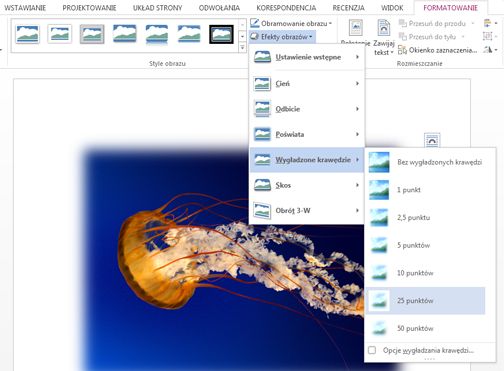Apply 50 punktów soft edge
The height and width of the screenshot is (371, 504).
pyautogui.click(x=425, y=328)
